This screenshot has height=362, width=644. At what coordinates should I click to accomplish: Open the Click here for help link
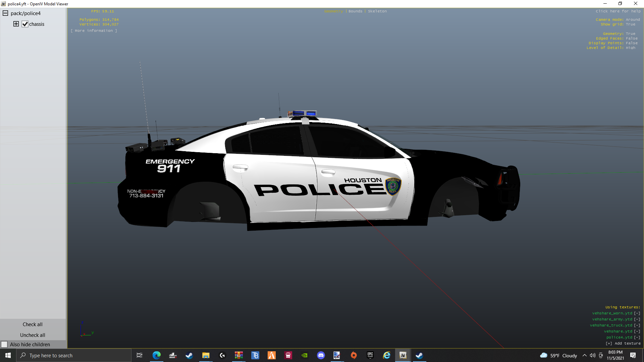pos(618,11)
